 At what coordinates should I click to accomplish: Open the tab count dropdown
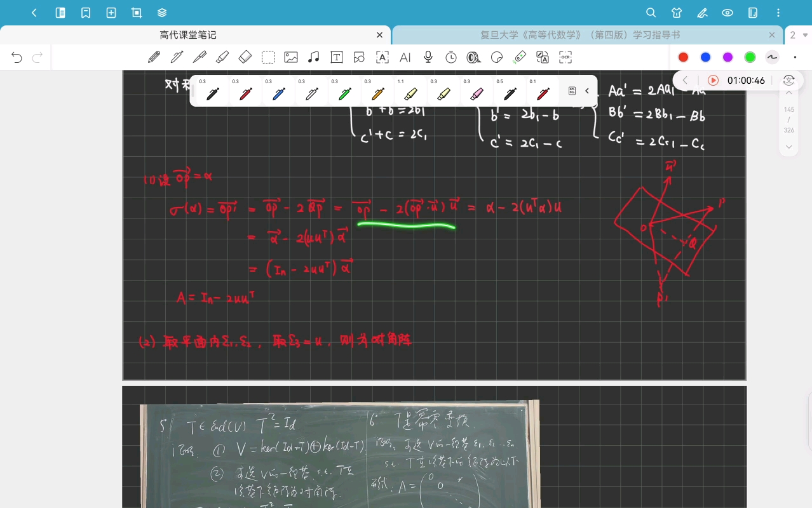(798, 36)
